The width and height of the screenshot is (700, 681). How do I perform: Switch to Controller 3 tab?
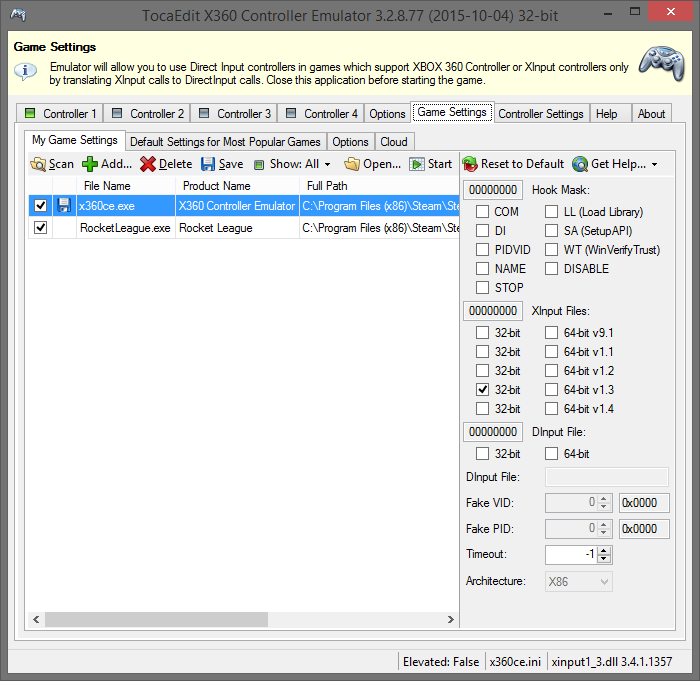(x=234, y=113)
